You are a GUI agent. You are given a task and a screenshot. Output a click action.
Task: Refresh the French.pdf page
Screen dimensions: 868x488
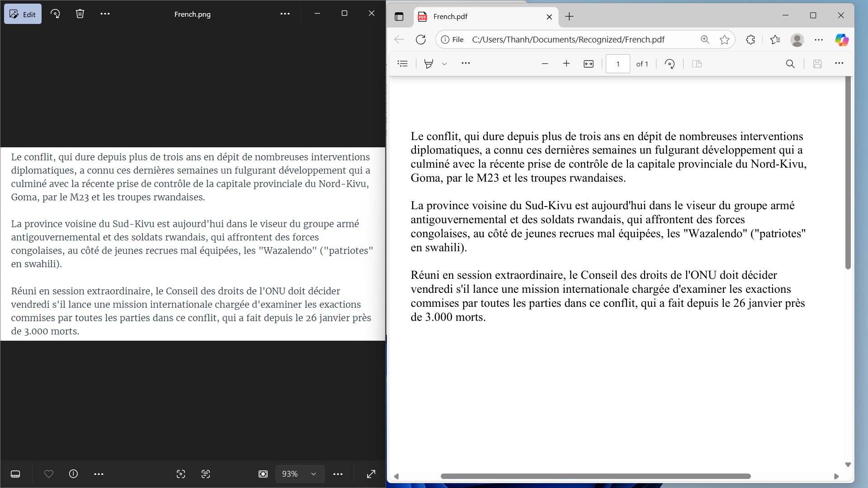click(x=420, y=40)
